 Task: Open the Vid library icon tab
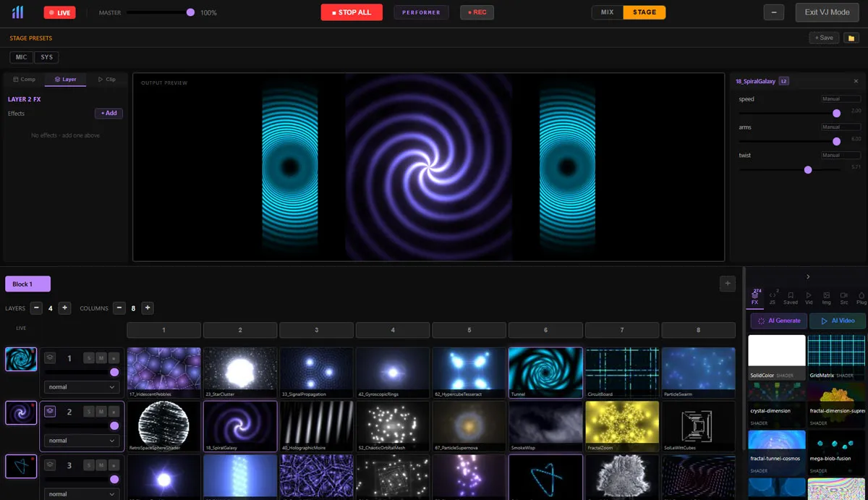(809, 298)
